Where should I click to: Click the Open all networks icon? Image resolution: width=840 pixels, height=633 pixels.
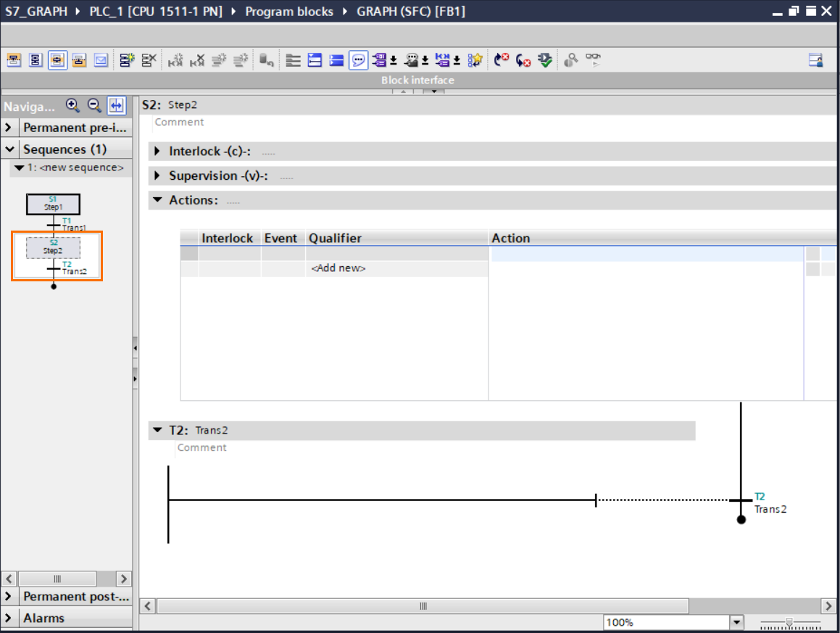pyautogui.click(x=315, y=60)
